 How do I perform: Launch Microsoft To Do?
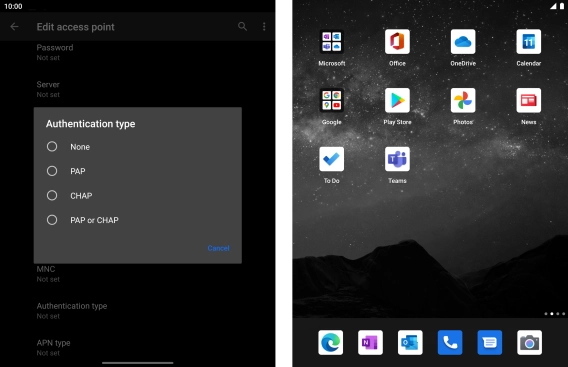tap(331, 159)
